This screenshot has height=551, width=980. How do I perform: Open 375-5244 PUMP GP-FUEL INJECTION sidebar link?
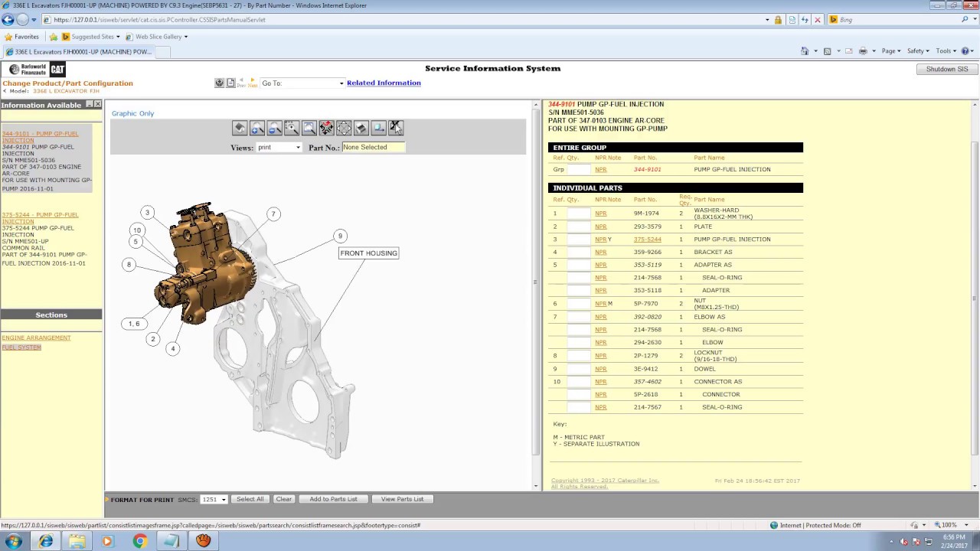coord(40,218)
